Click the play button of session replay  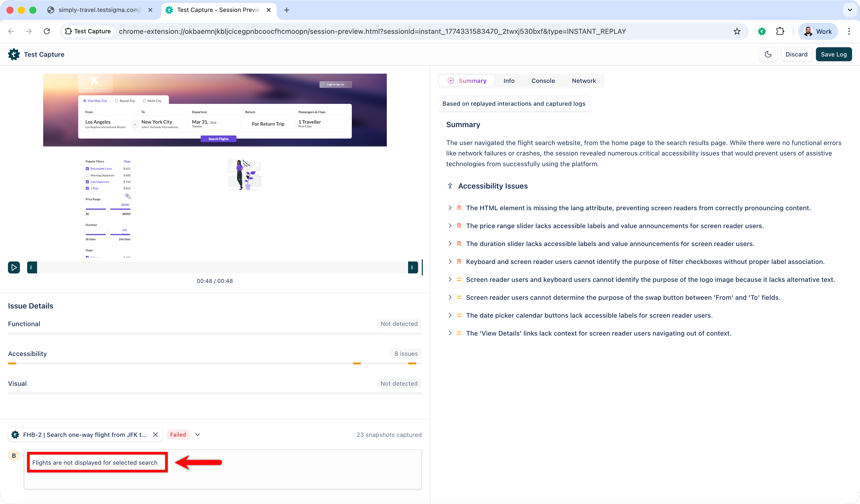[x=14, y=267]
